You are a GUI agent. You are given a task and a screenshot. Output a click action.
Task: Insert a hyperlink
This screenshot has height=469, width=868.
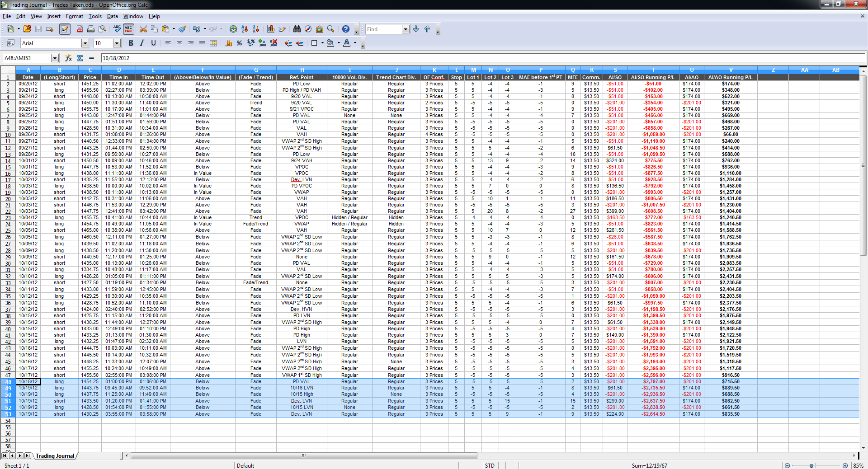pyautogui.click(x=233, y=29)
